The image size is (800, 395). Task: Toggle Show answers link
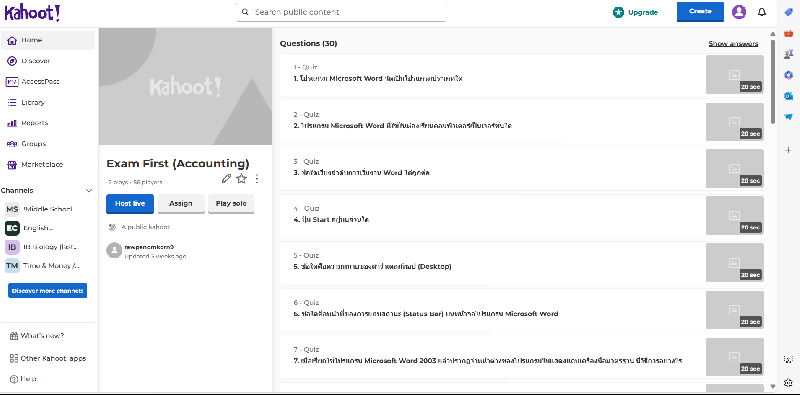click(733, 43)
